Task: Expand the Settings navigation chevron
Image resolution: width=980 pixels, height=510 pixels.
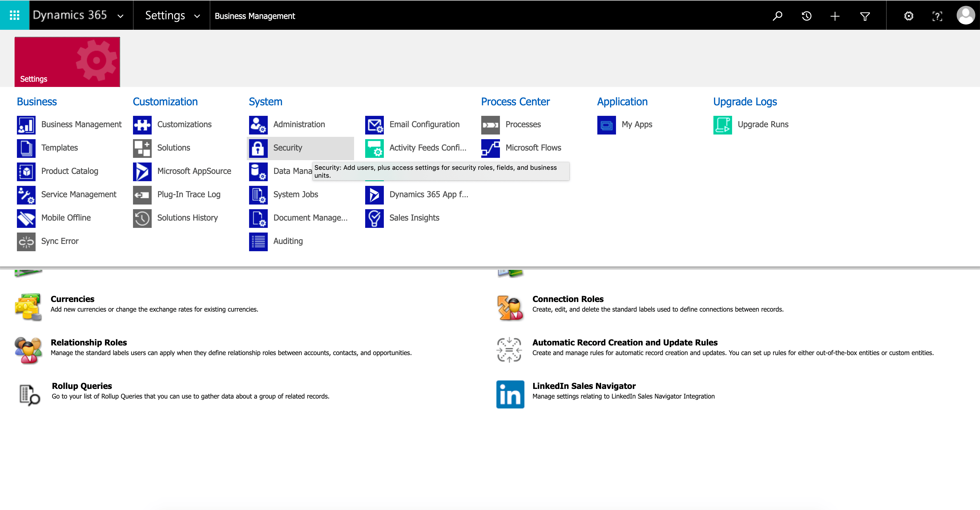Action: tap(197, 16)
